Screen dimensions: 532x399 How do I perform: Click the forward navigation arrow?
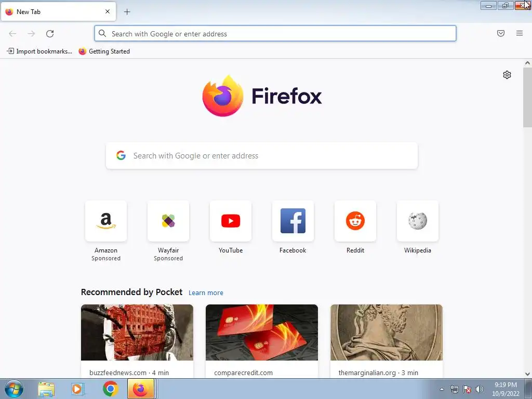click(x=31, y=34)
